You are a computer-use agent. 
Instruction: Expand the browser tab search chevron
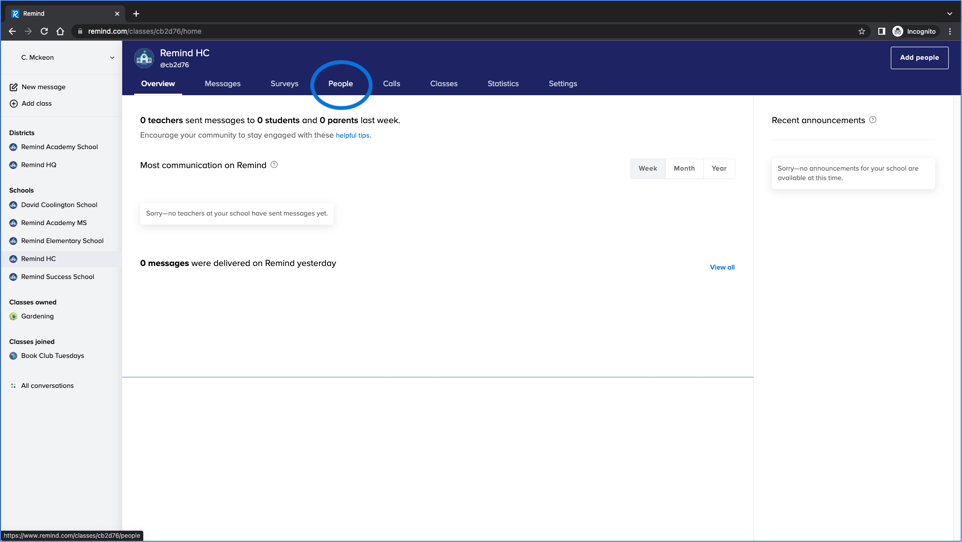coord(950,14)
